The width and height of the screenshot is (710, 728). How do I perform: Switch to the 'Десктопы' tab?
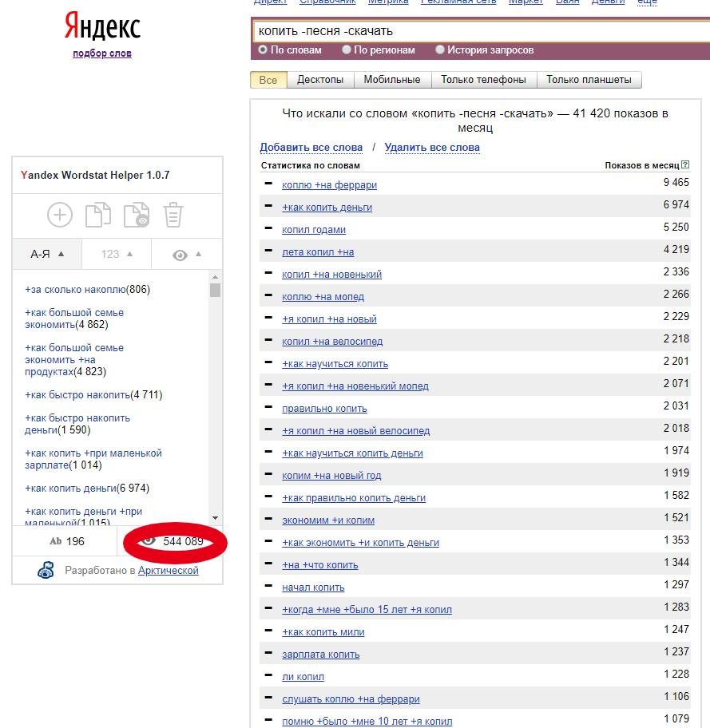[x=320, y=80]
